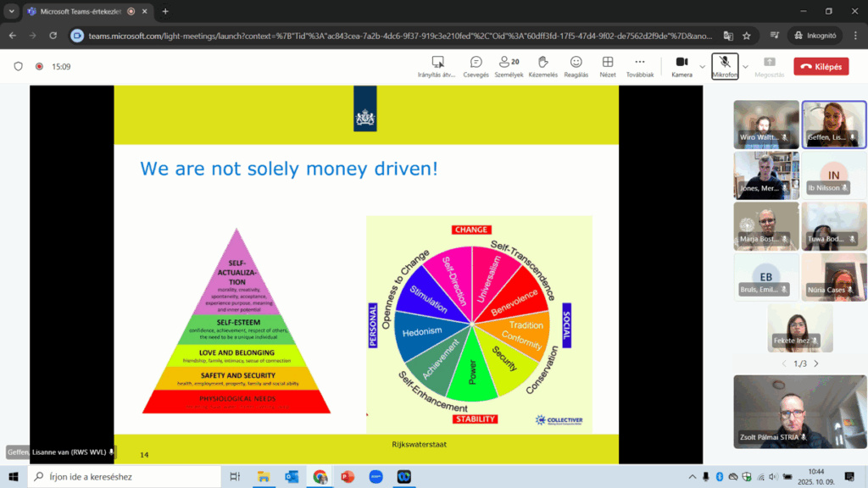Open the Továbbiak more options menu
The height and width of the screenshot is (488, 868).
point(639,66)
